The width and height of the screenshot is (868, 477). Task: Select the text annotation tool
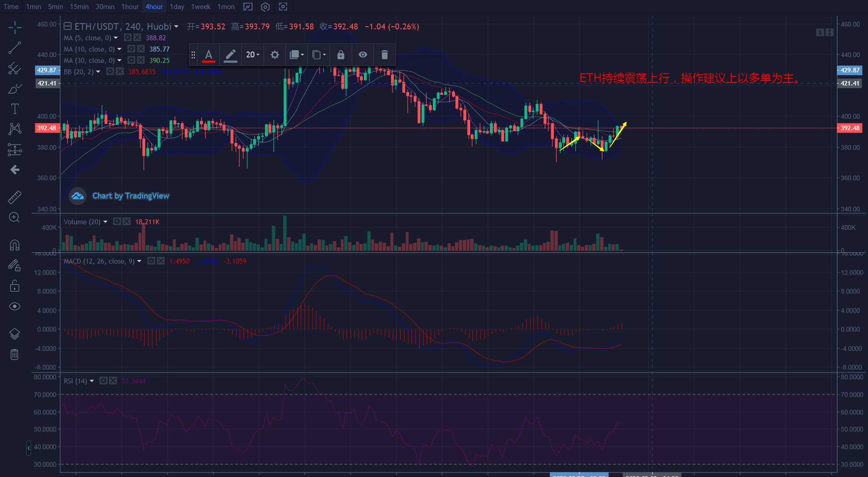(14, 109)
